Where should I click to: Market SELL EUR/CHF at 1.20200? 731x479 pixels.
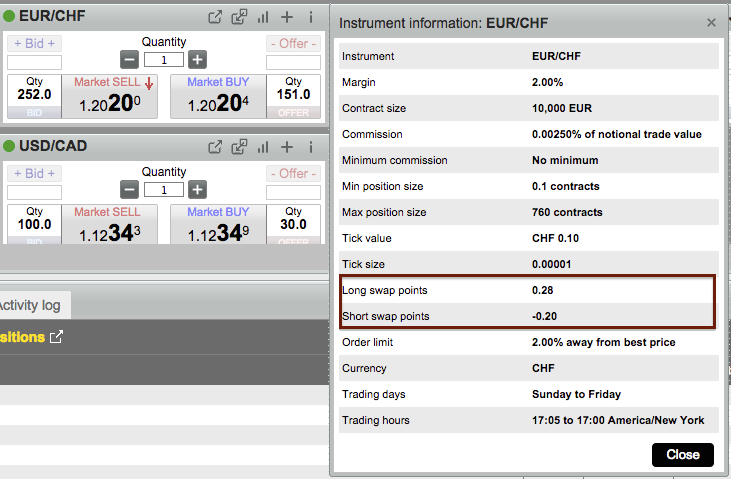click(x=110, y=96)
